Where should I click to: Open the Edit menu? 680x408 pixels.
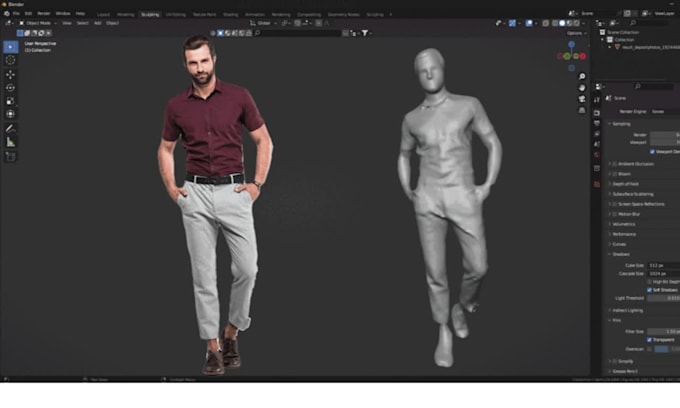(28, 14)
